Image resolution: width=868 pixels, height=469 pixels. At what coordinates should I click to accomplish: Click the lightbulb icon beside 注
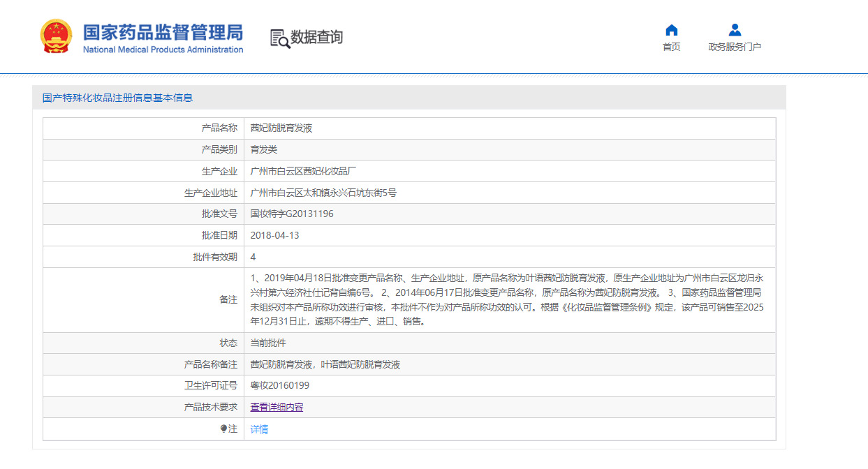point(223,429)
